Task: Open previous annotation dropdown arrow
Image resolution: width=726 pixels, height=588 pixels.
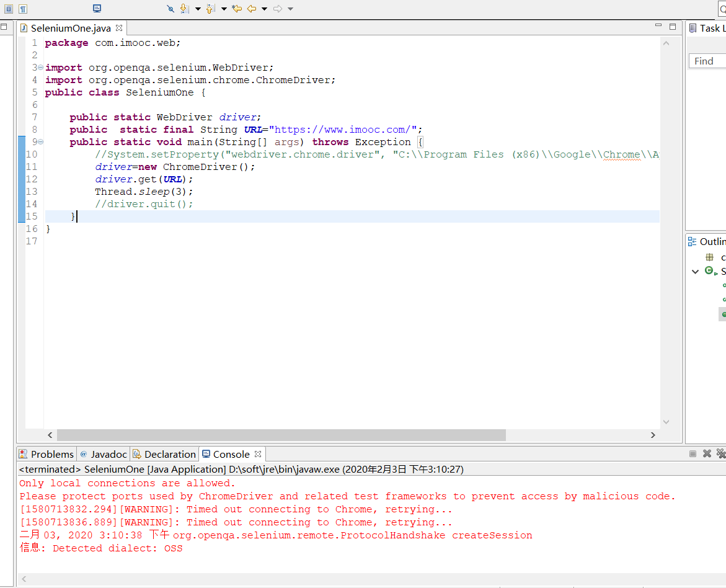Action: click(x=224, y=9)
